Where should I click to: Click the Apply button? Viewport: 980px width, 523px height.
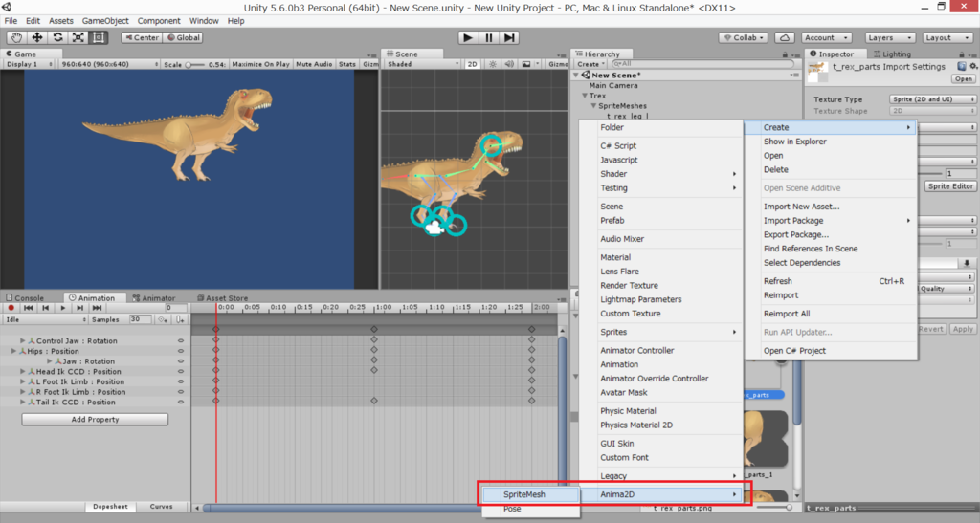tap(963, 329)
